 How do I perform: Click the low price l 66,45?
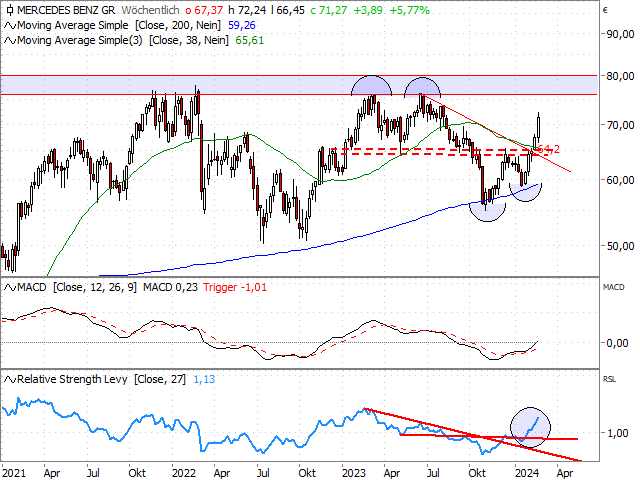(x=288, y=10)
